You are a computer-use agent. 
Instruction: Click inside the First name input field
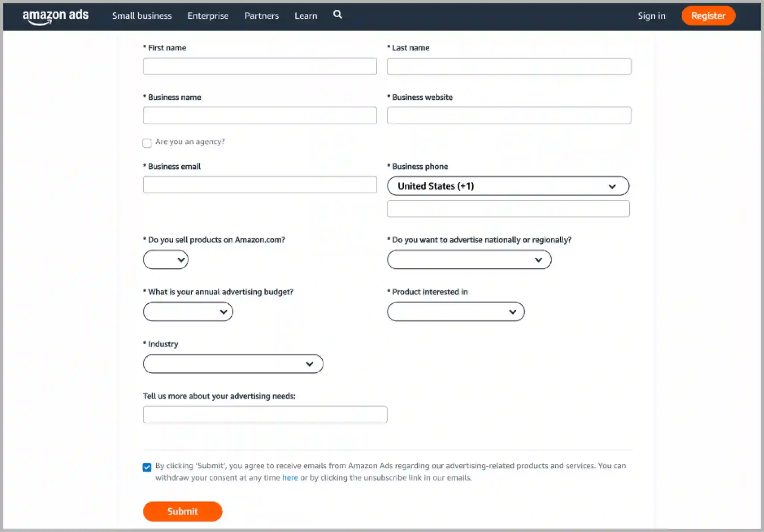[260, 66]
